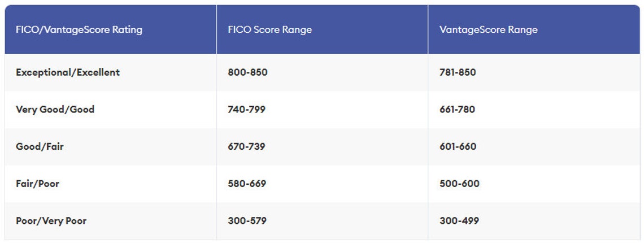Click the 670-739 FICO score cell
644x243 pixels.
(x=322, y=146)
